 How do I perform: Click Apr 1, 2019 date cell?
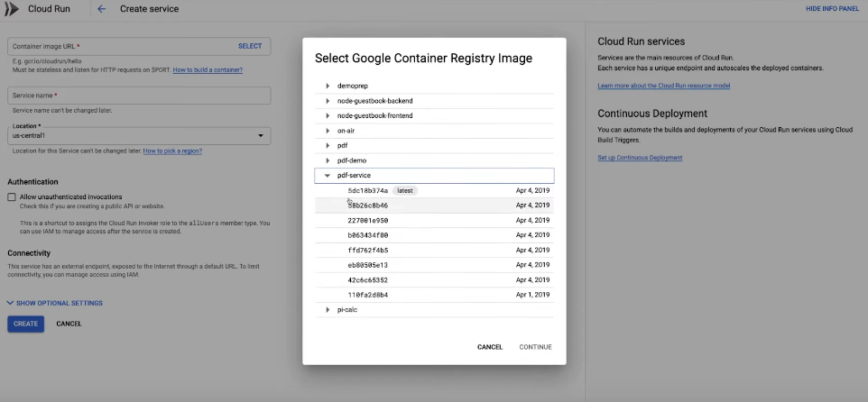point(532,295)
